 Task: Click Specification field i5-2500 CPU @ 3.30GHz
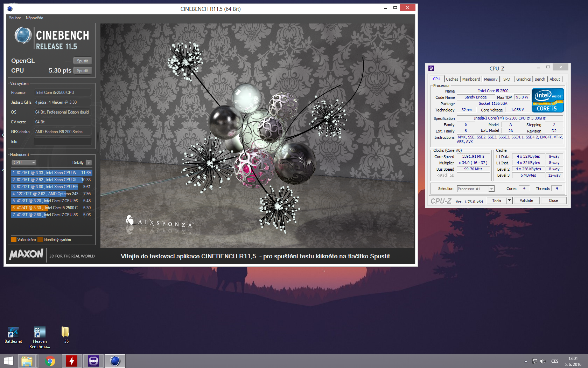[510, 118]
